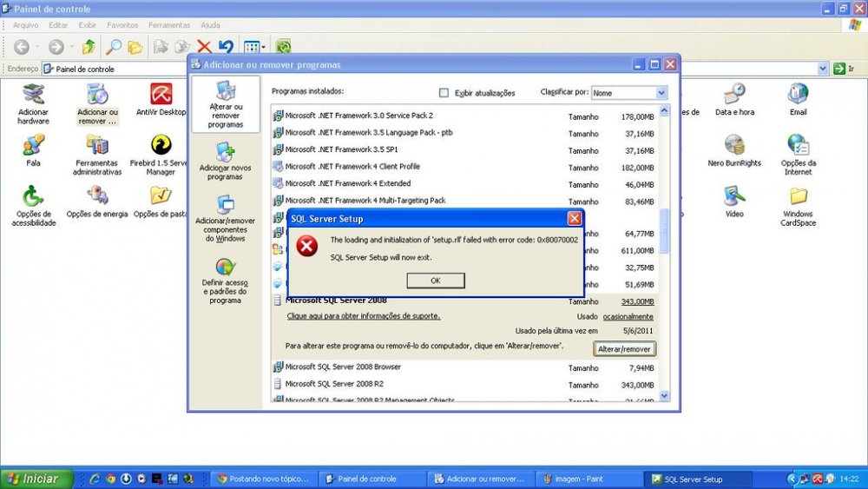Screen dimensions: 868x489
Task: Click the Alterar/remover button
Action: [x=625, y=348]
